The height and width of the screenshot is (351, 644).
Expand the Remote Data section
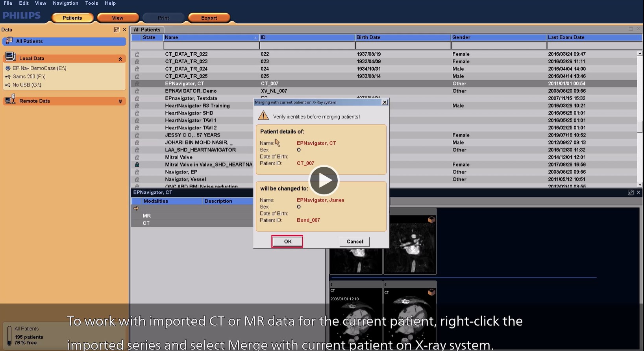click(x=120, y=102)
